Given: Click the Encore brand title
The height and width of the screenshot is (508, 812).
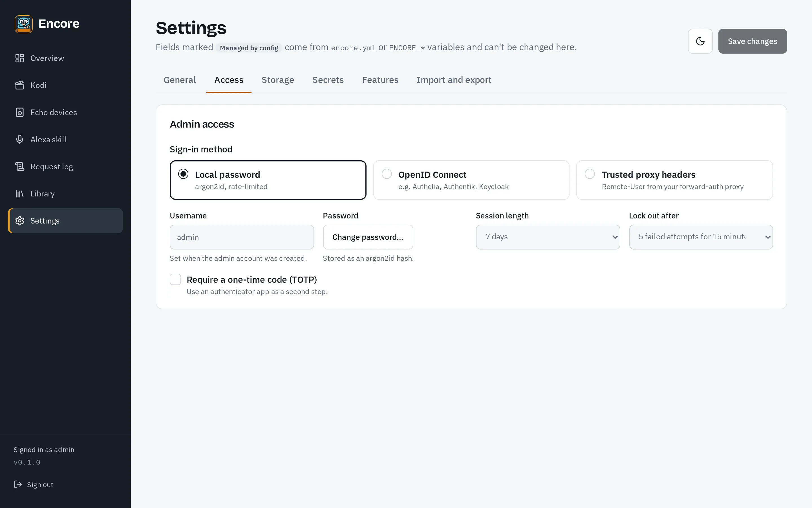Looking at the screenshot, I should [59, 24].
